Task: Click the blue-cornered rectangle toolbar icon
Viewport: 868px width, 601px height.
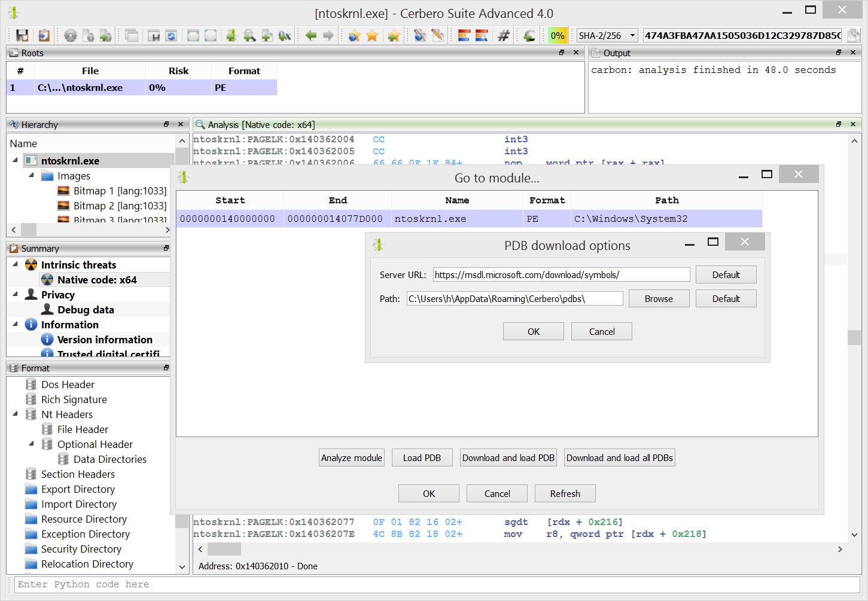Action: pyautogui.click(x=211, y=35)
